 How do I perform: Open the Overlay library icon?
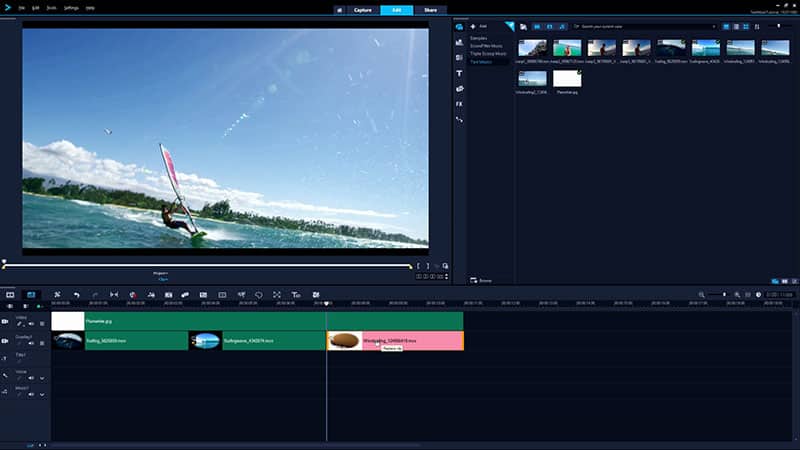point(459,89)
